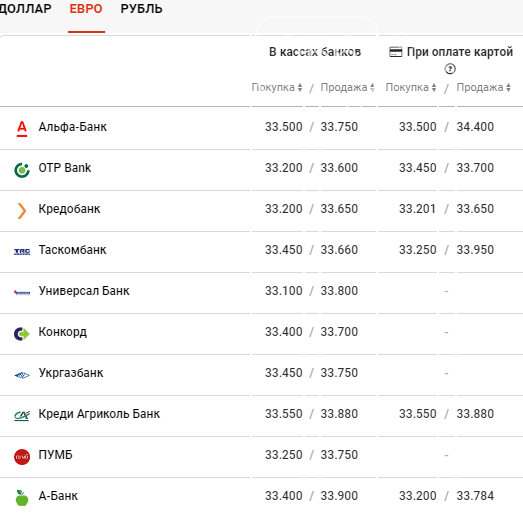Open the Универсал Банк link
Image resolution: width=523 pixels, height=517 pixels.
(x=84, y=291)
